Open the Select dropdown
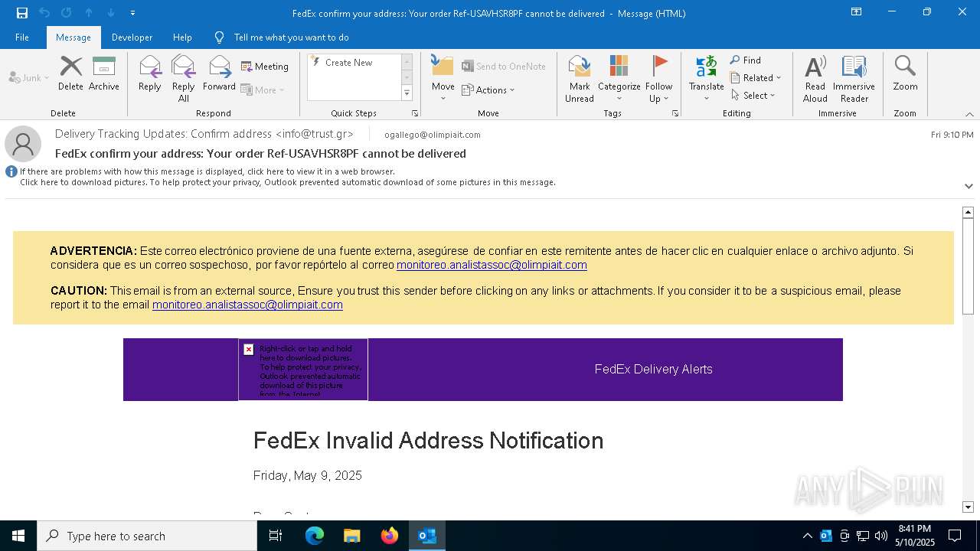Image resolution: width=980 pixels, height=551 pixels. tap(753, 95)
